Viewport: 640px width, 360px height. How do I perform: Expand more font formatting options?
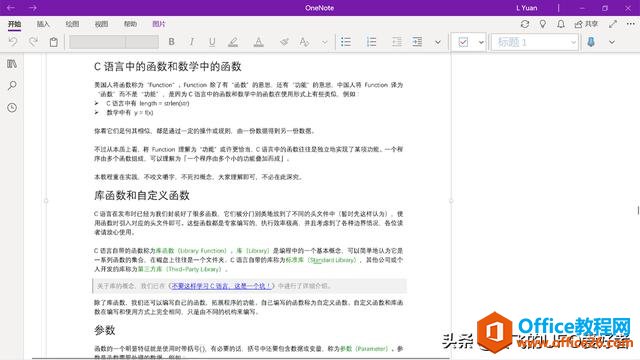[324, 42]
